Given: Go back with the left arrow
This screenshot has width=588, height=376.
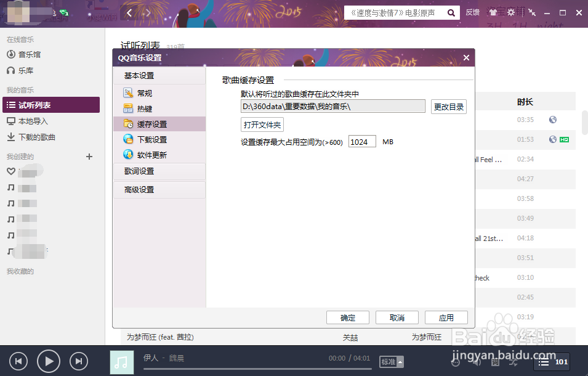Looking at the screenshot, I should [129, 13].
